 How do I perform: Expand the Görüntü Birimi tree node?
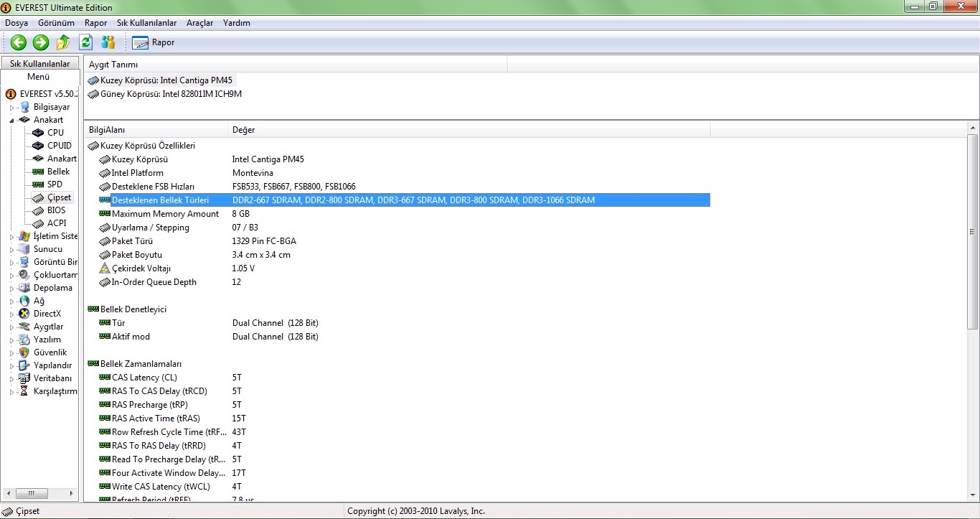tap(12, 262)
